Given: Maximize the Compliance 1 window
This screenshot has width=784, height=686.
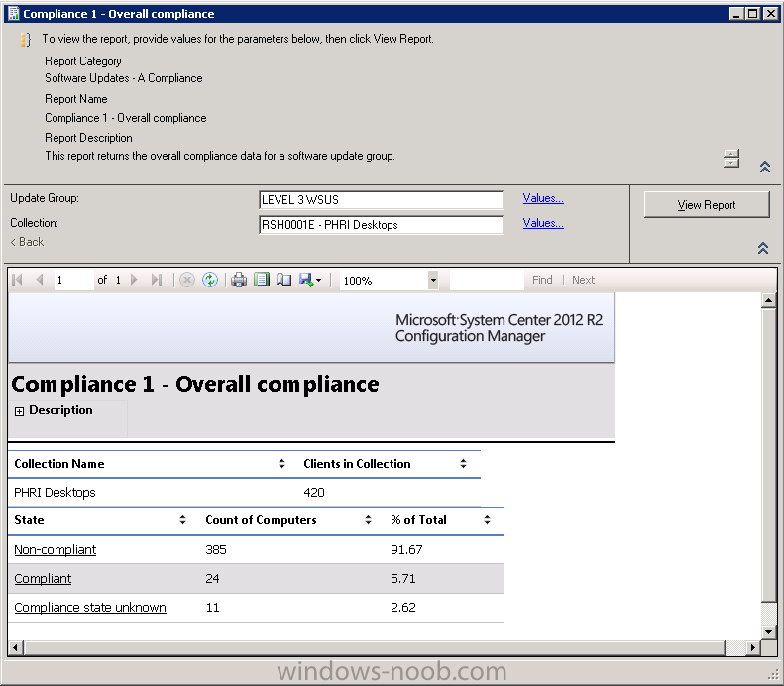Looking at the screenshot, I should pos(753,14).
